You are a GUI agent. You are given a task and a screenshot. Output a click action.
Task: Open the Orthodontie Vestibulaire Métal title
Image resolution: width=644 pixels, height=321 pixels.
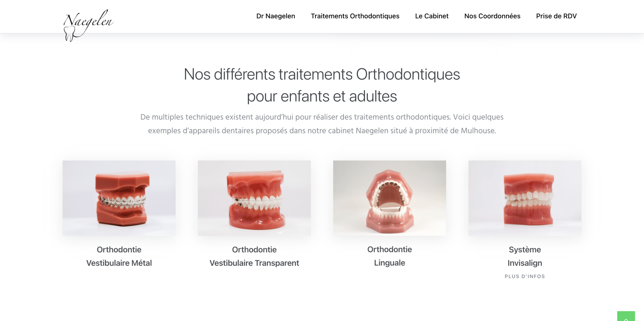tap(119, 256)
